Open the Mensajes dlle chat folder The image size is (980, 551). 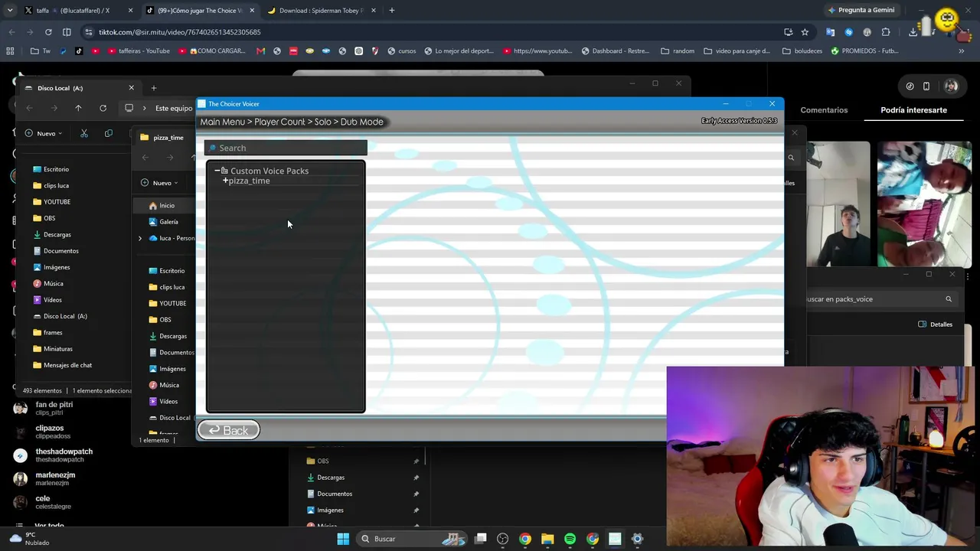pyautogui.click(x=62, y=365)
